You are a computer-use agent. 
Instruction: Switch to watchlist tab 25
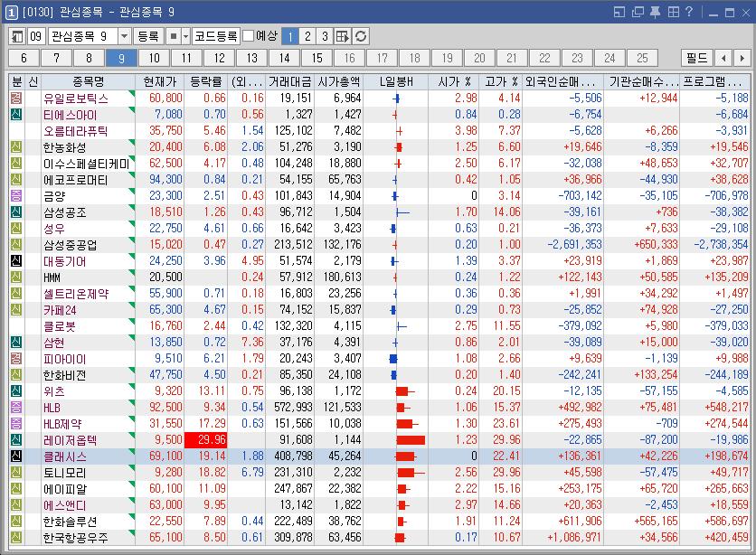coord(643,58)
